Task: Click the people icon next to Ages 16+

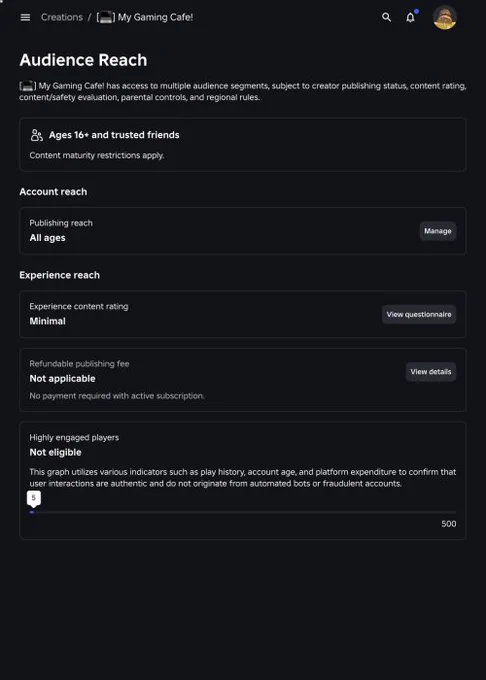Action: click(x=36, y=135)
